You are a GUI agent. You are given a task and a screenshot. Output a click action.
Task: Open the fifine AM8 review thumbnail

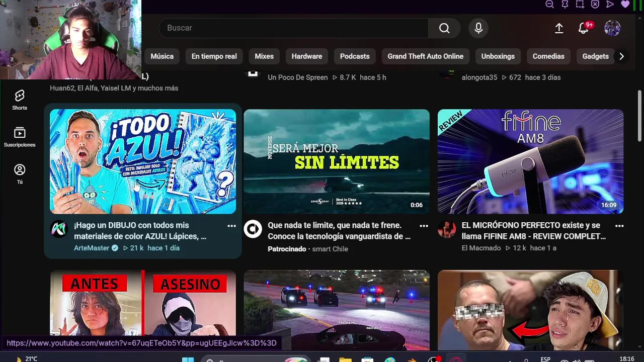pyautogui.click(x=530, y=161)
